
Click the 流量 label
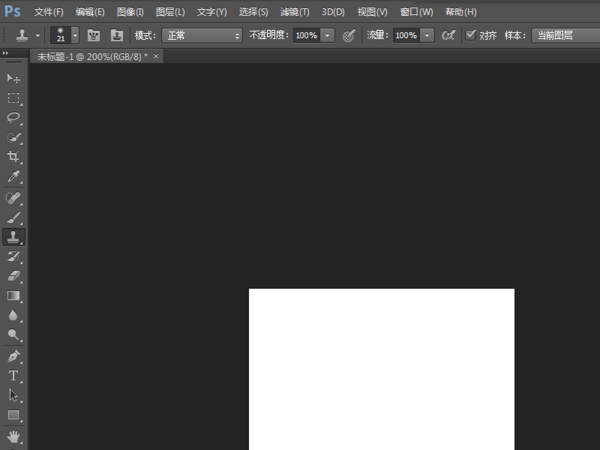(x=377, y=35)
